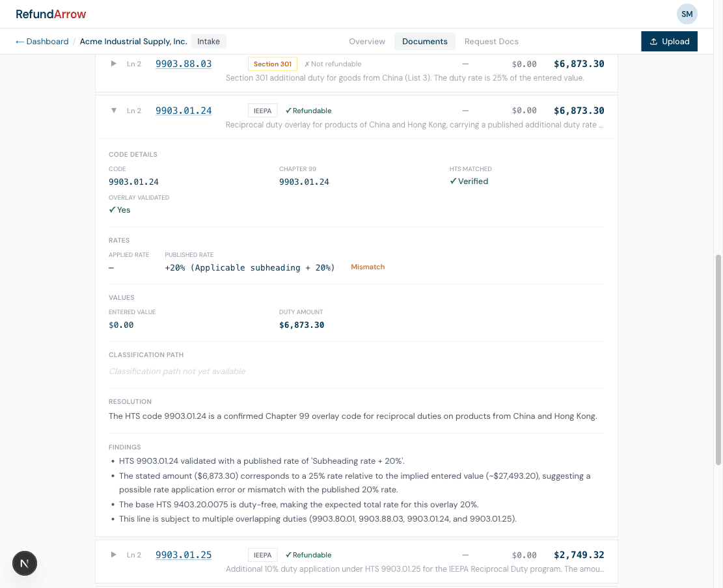The width and height of the screenshot is (723, 588).
Task: Click the Yes checkmark under Overlay Validated
Action: pyautogui.click(x=120, y=209)
